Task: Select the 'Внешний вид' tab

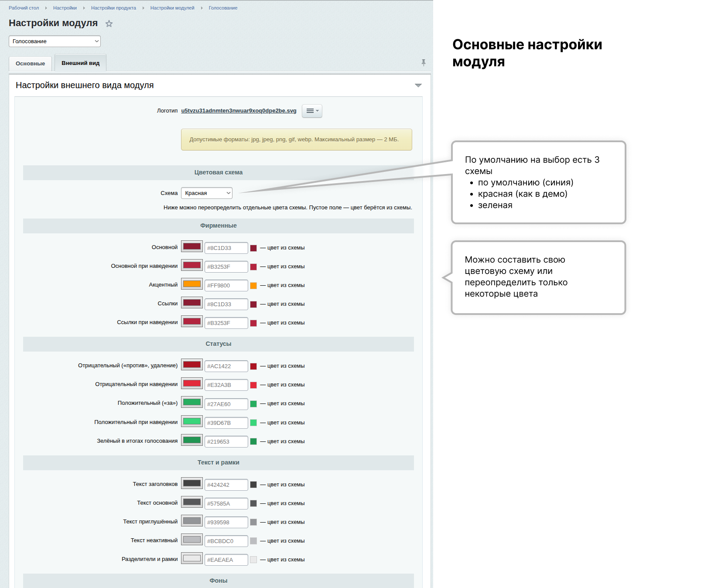Action: point(81,63)
